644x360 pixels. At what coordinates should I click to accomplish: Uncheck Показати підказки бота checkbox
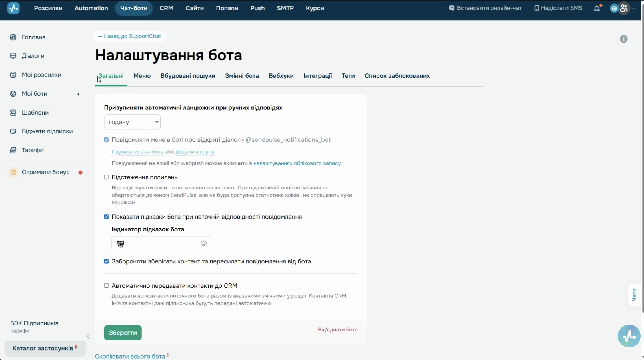(x=106, y=217)
